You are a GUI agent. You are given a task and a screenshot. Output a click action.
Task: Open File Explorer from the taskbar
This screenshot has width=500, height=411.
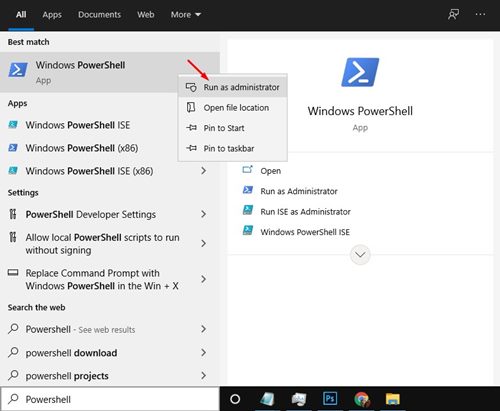393,399
